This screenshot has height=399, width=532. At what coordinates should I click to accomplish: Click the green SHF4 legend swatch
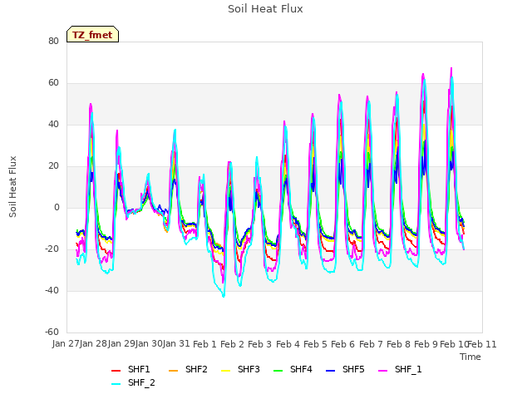point(278,371)
